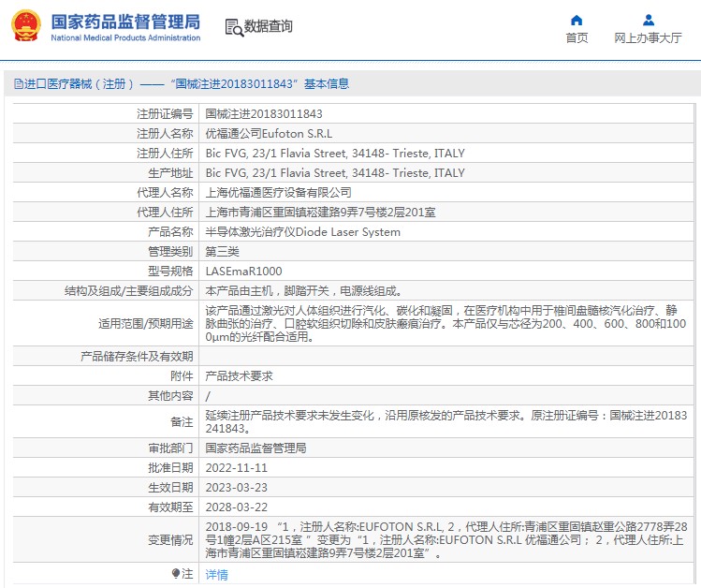Click registration number 国械注进20183011843 in table

point(256,113)
